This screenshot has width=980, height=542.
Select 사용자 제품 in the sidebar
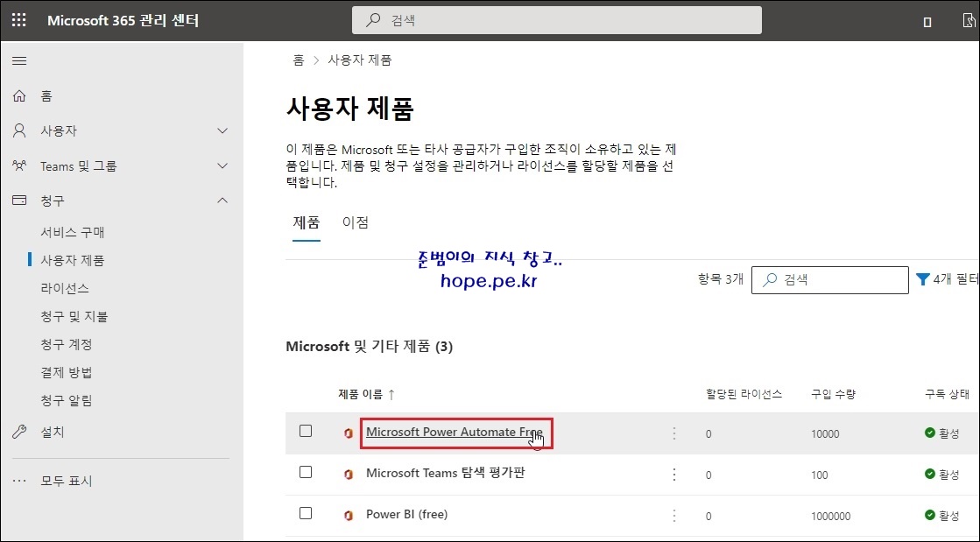(x=73, y=260)
